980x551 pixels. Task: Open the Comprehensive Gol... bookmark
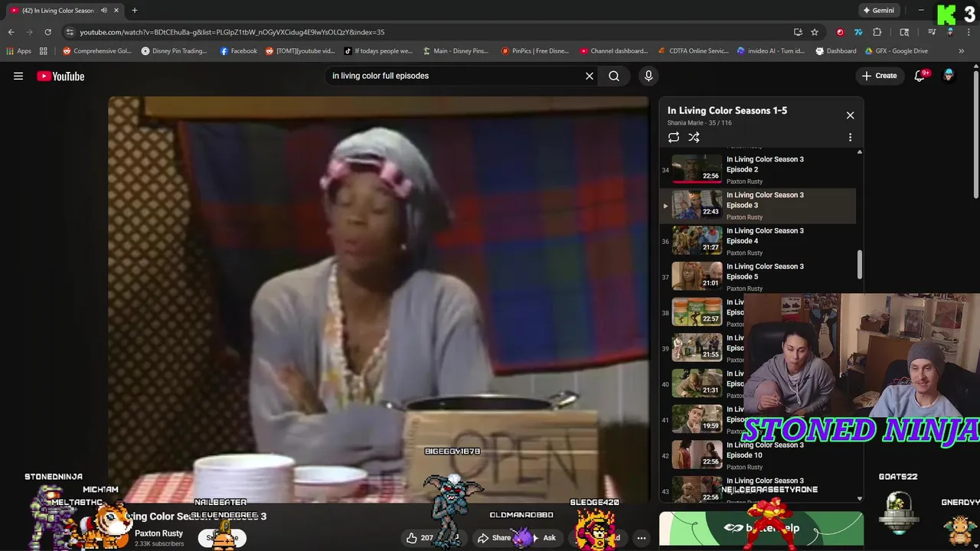pos(97,51)
